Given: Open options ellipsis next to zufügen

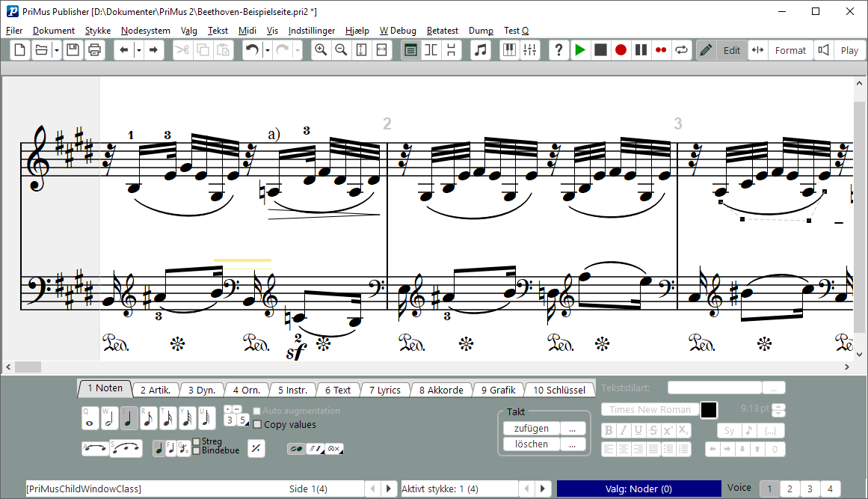Looking at the screenshot, I should click(x=573, y=429).
